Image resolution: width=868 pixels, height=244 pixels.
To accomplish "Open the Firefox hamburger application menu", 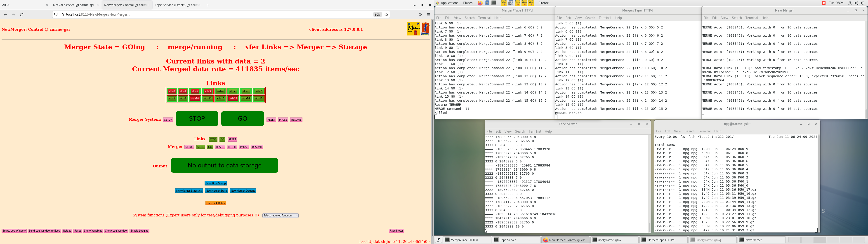I will click(x=428, y=14).
